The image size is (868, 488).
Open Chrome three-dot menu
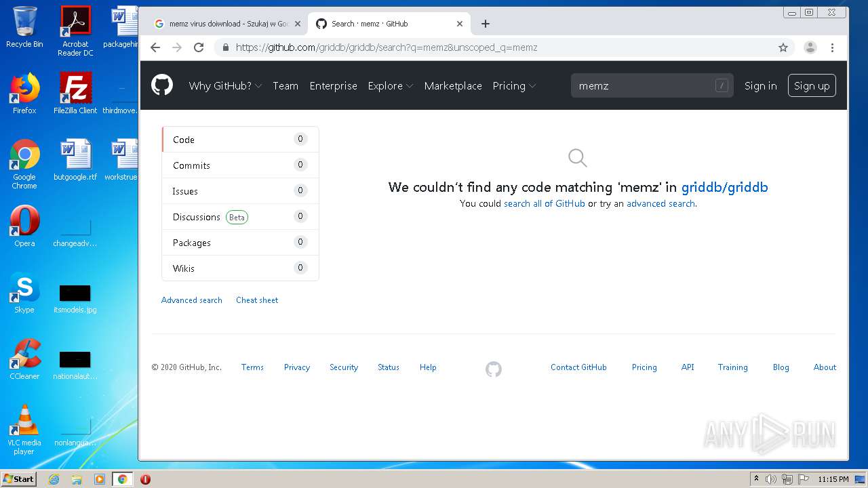[x=832, y=47]
